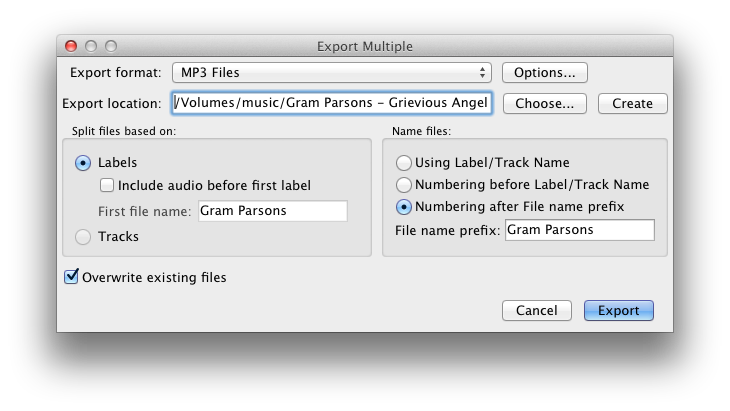Viewport: 730px width, 411px height.
Task: Click the gray minimize window button
Action: pos(91,46)
